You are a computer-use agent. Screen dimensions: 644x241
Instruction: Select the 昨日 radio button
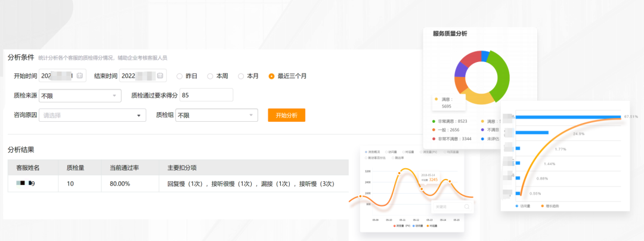(179, 76)
